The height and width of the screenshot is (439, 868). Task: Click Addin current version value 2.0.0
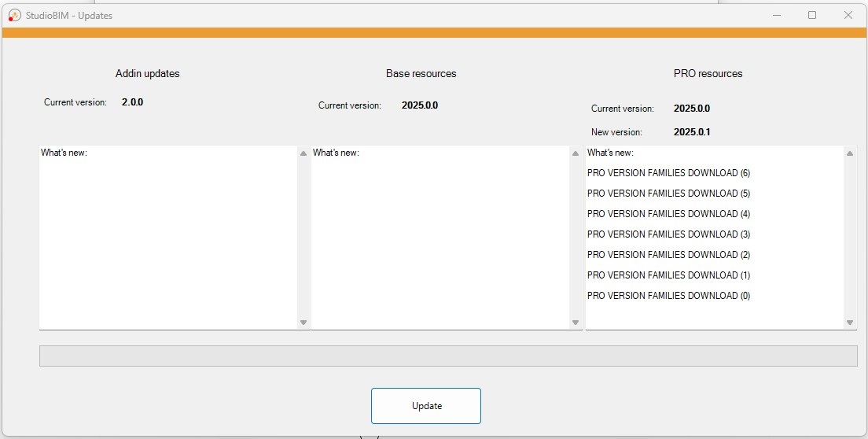132,101
